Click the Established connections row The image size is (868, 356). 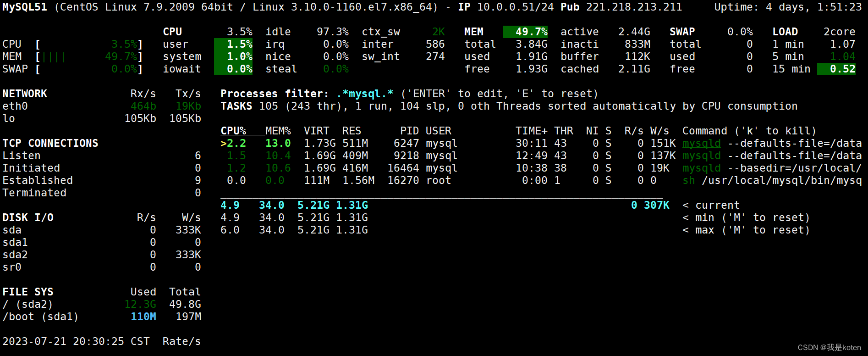pyautogui.click(x=102, y=181)
